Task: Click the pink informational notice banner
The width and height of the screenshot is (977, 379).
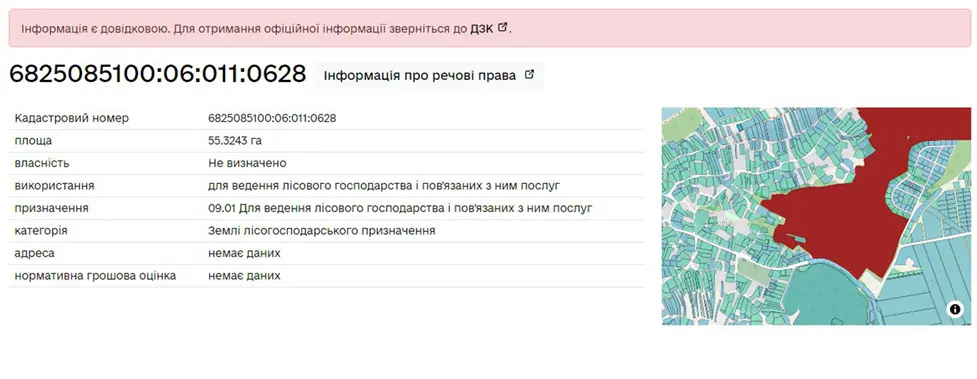Action: [x=490, y=28]
